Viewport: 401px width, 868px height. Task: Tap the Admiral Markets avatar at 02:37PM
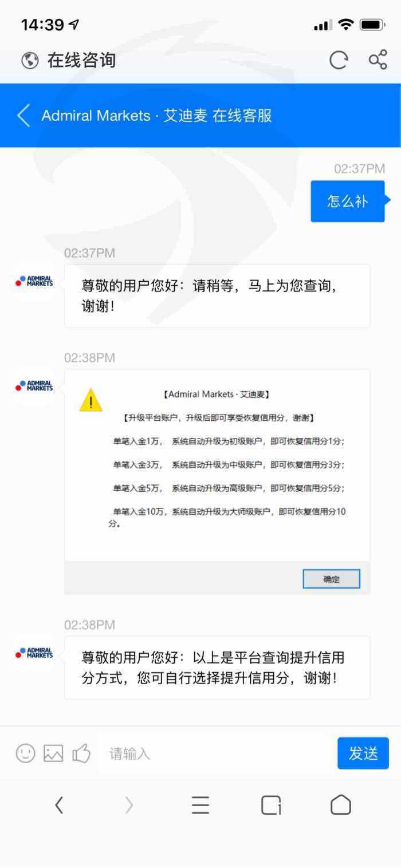(x=34, y=282)
